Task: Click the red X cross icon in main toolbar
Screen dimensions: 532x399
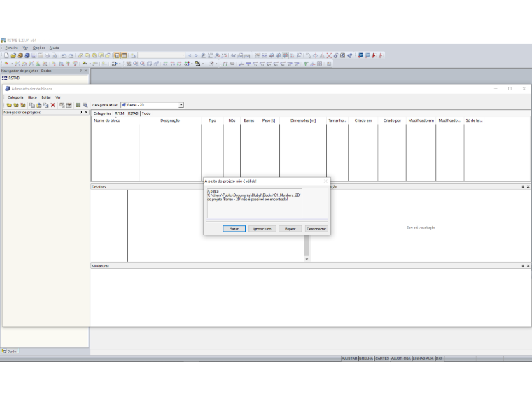Action: (329, 55)
